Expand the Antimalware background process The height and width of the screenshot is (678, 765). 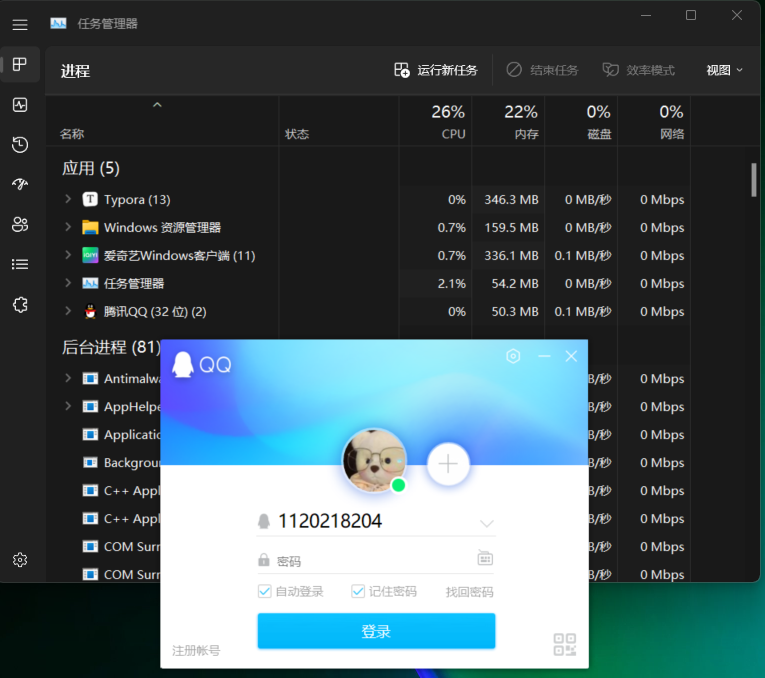[x=68, y=378]
